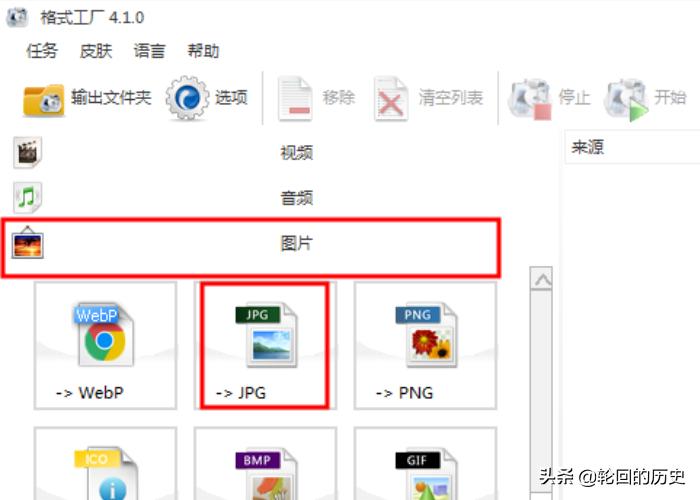The height and width of the screenshot is (500, 700).
Task: Choose the JPG file icon
Action: tap(267, 335)
